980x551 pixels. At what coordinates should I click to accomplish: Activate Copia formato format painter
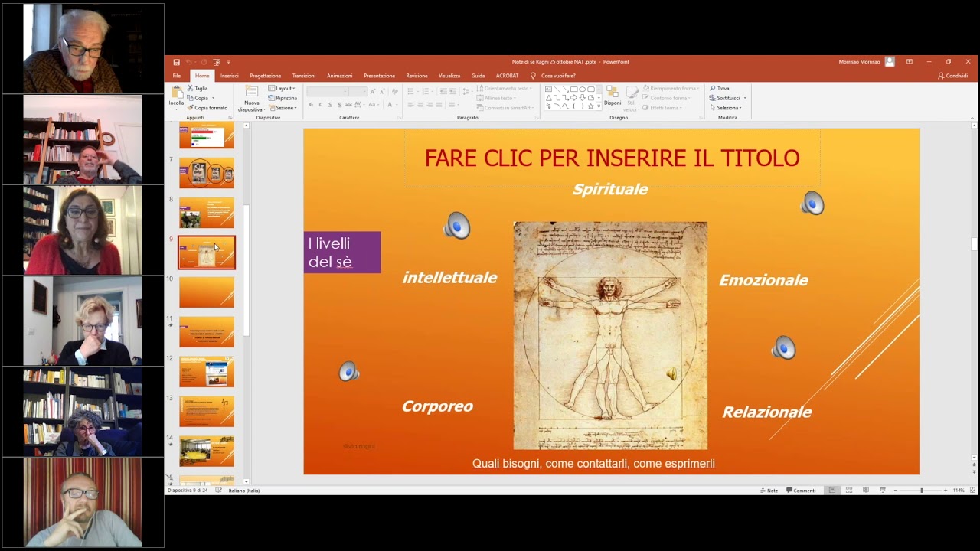pyautogui.click(x=207, y=108)
